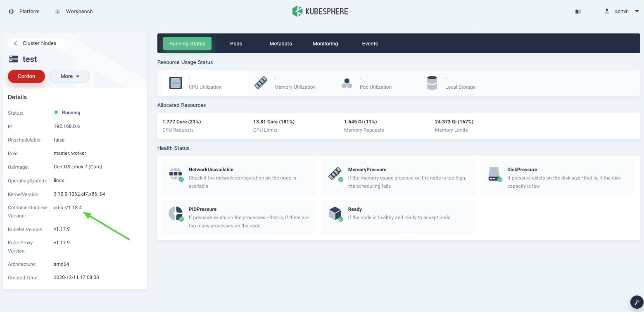
Task: Open the Platform menu
Action: (24, 12)
